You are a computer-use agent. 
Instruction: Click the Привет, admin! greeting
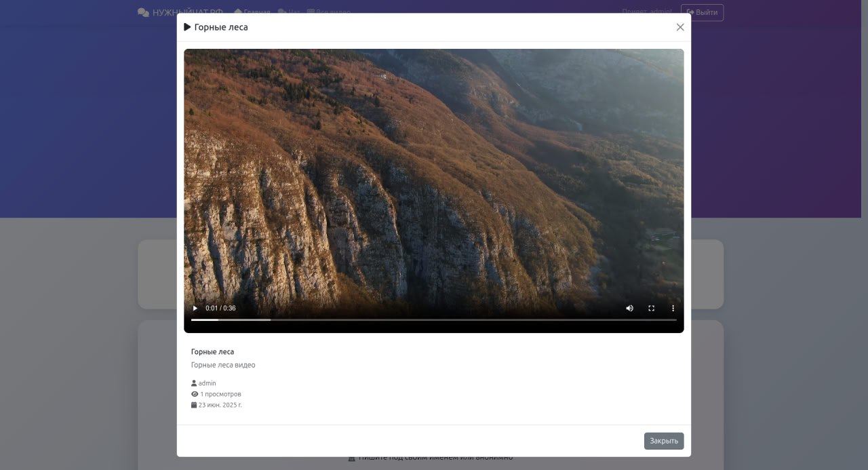646,12
